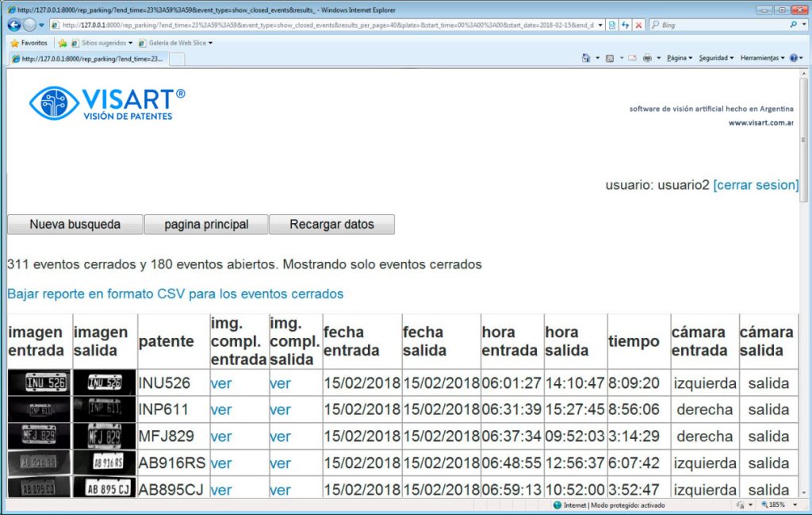812x515 pixels.
Task: Select the open rep_parking browser tab
Action: click(x=88, y=59)
